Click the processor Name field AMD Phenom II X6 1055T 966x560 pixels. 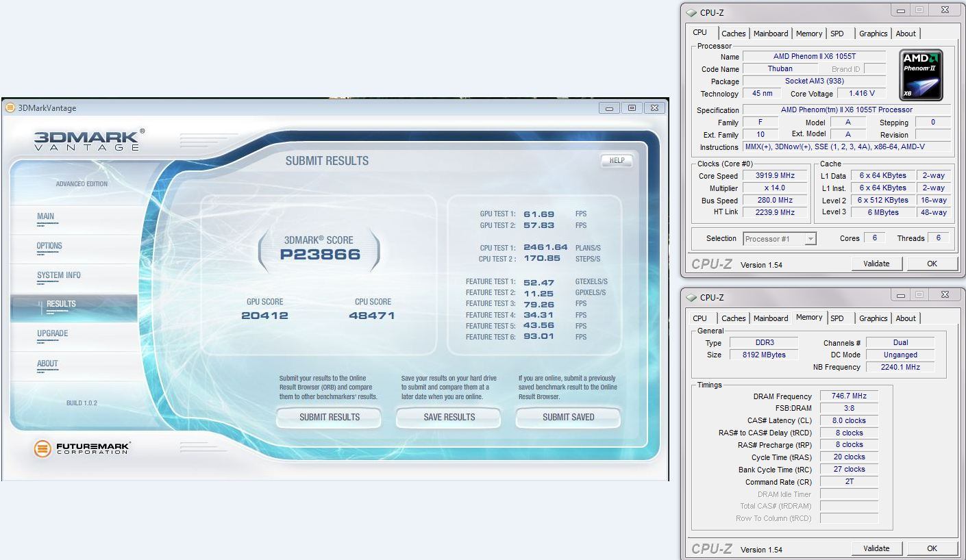coord(814,57)
